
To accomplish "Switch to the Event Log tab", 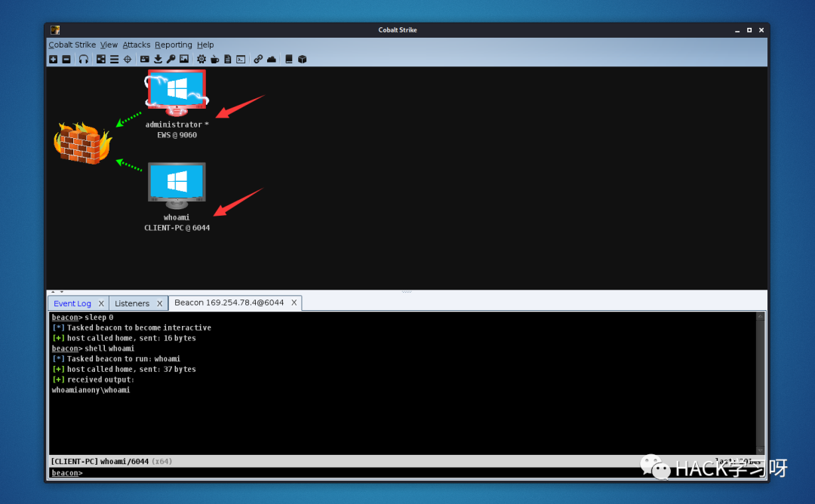I will [x=72, y=303].
